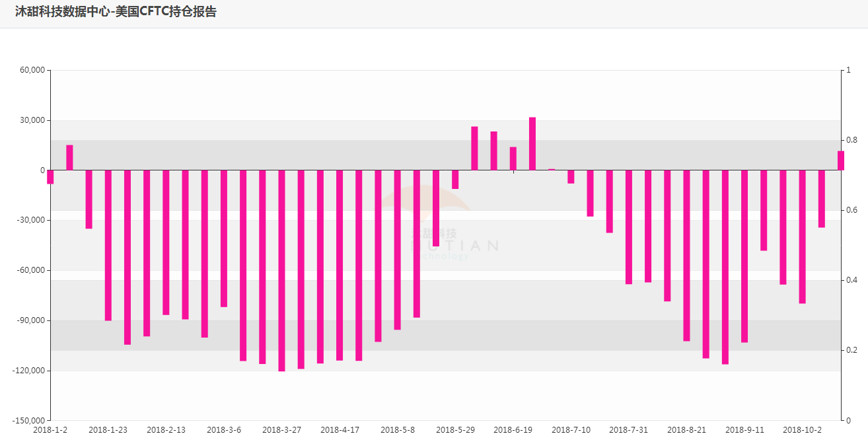This screenshot has height=438, width=868.
Task: Select the bar above the 2018-8-21 label
Action: pyautogui.click(x=686, y=256)
